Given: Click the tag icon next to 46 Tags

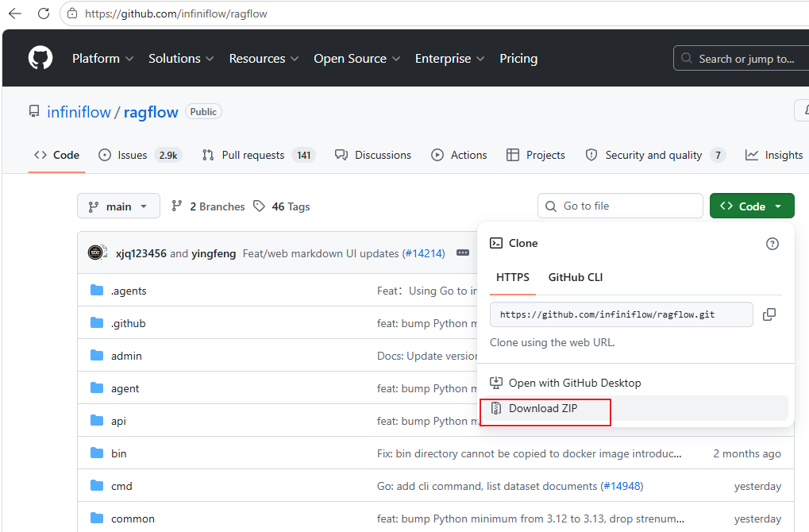Looking at the screenshot, I should tap(259, 206).
